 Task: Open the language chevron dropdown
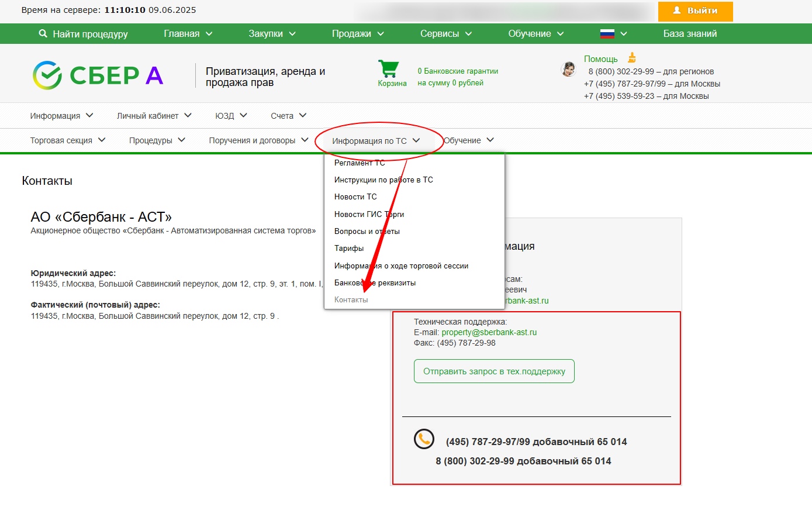[624, 34]
